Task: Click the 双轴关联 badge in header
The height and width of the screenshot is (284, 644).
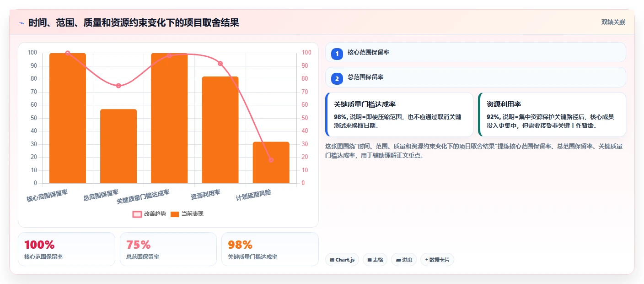Action: coord(613,22)
